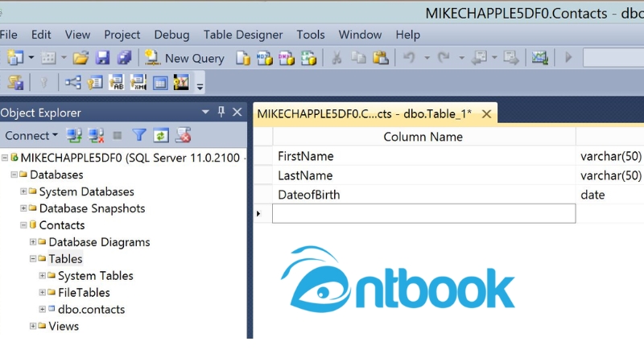This screenshot has width=644, height=362.
Task: Open the Table Designer menu
Action: pos(242,35)
